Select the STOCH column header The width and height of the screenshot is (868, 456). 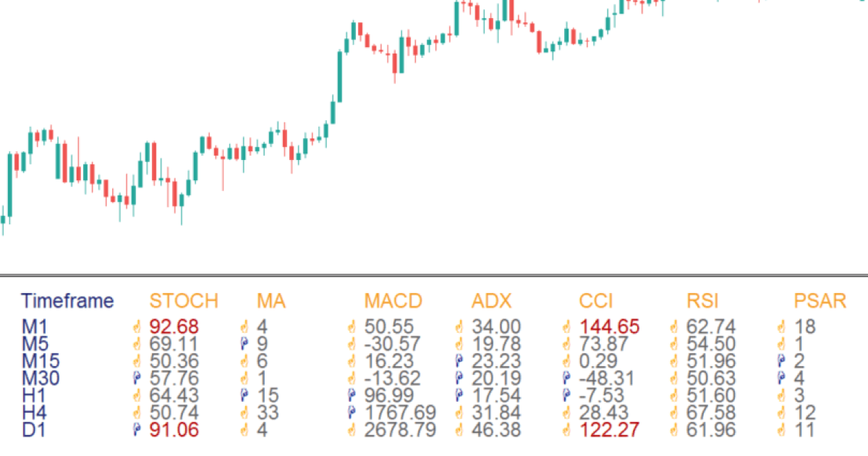tap(184, 301)
